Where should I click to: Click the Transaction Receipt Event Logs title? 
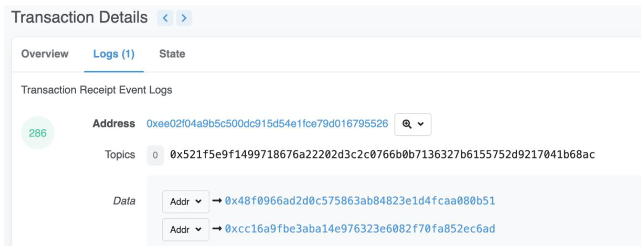(x=96, y=90)
